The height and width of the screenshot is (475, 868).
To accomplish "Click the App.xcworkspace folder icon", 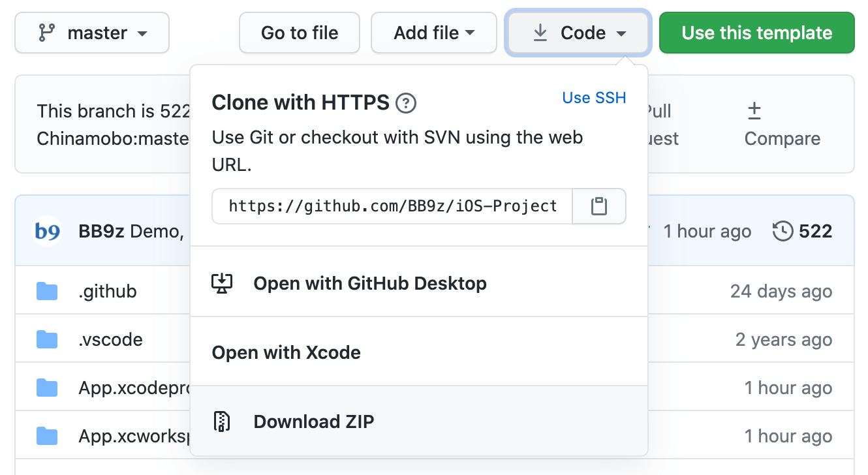I will [47, 436].
